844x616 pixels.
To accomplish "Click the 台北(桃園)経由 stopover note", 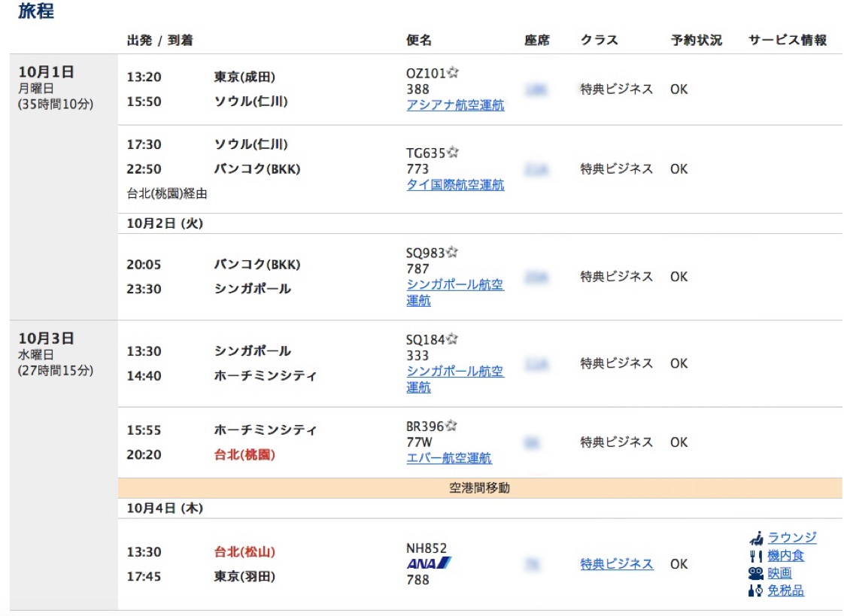I will point(167,194).
